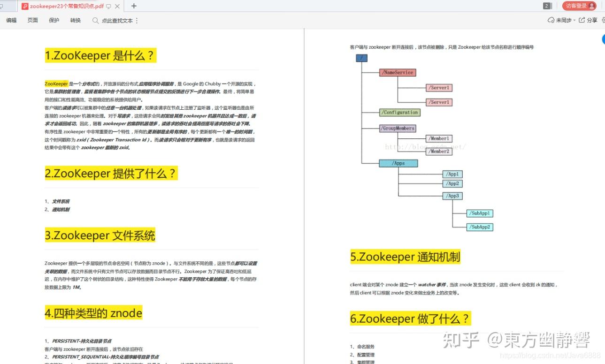Click the /App3 node in the diagram
The height and width of the screenshot is (364, 605).
pos(452,196)
